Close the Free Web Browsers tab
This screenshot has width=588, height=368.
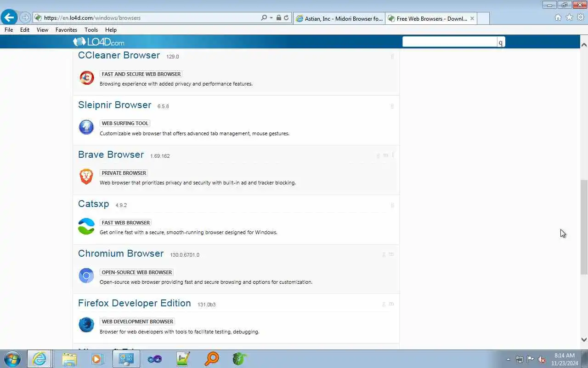472,18
